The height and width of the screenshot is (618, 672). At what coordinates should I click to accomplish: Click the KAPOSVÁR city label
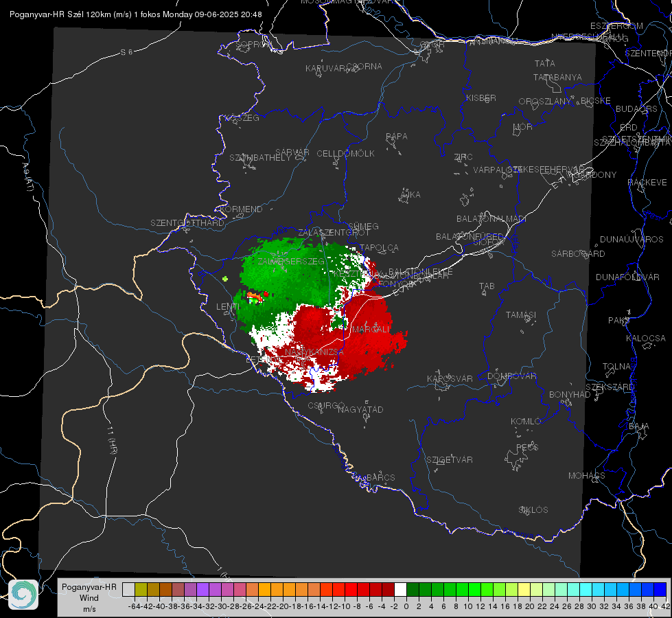click(x=450, y=378)
